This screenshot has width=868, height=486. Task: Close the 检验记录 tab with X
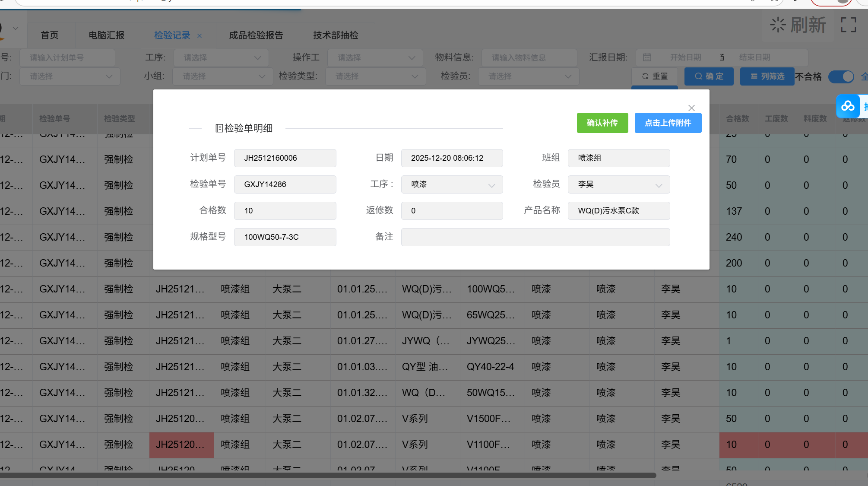point(200,36)
